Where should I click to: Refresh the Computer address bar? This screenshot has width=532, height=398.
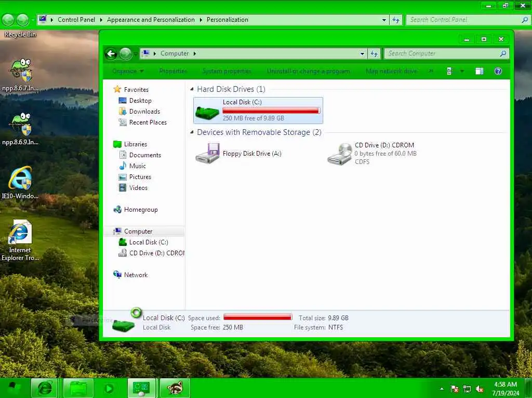point(374,53)
